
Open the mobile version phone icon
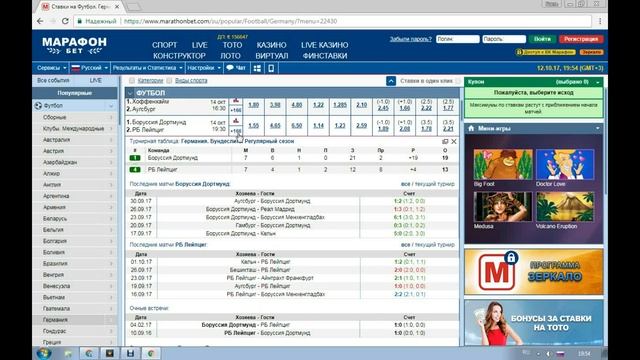(271, 68)
